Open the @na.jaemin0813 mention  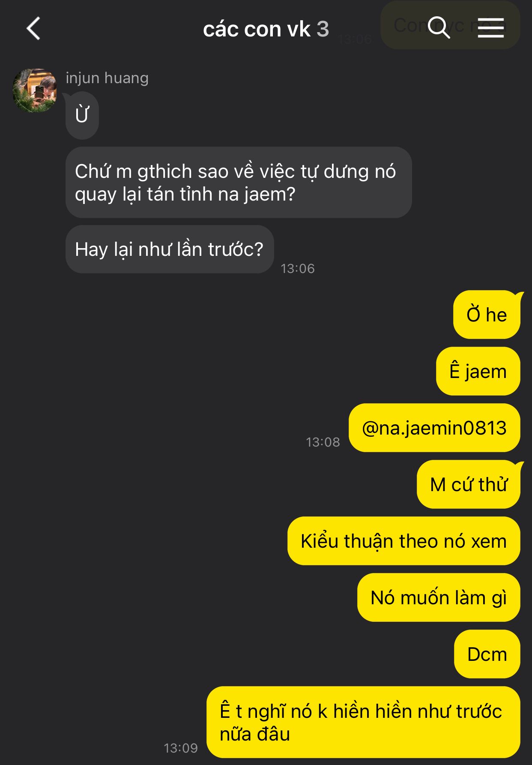(x=434, y=428)
